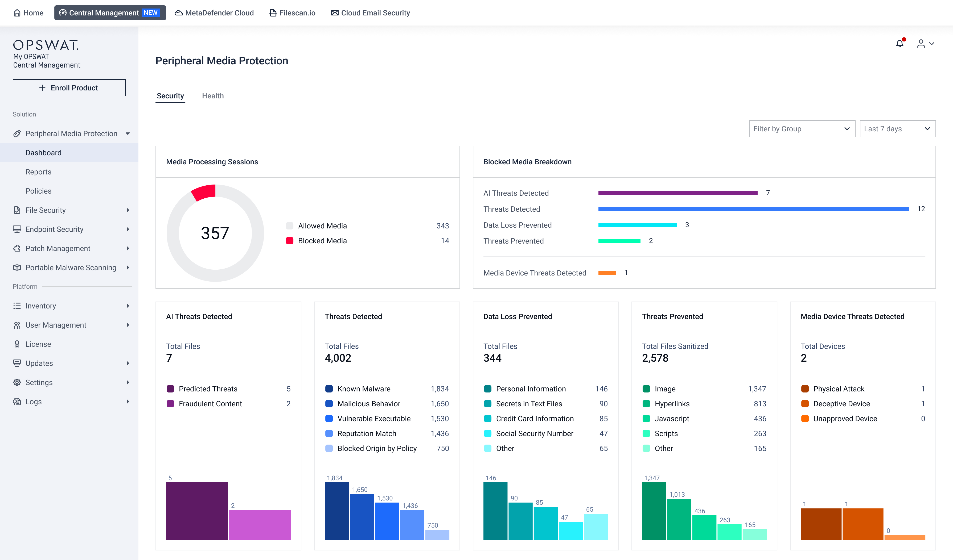Click the Patch Management puzzle icon
The width and height of the screenshot is (953, 560).
17,248
